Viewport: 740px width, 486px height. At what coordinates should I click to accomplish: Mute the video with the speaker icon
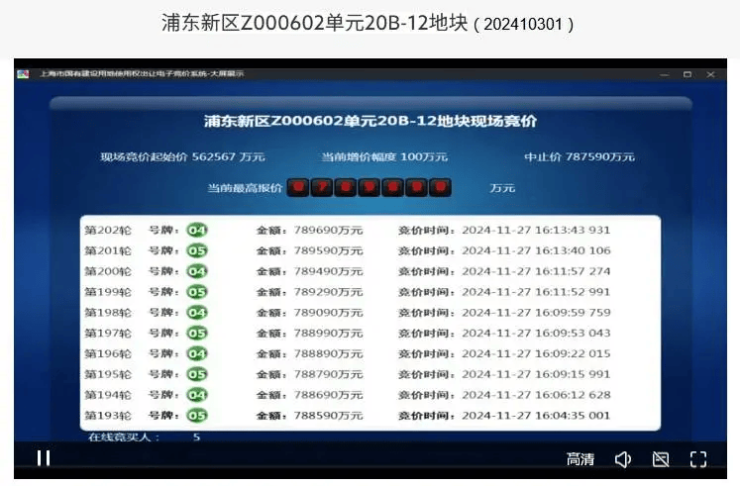click(622, 459)
